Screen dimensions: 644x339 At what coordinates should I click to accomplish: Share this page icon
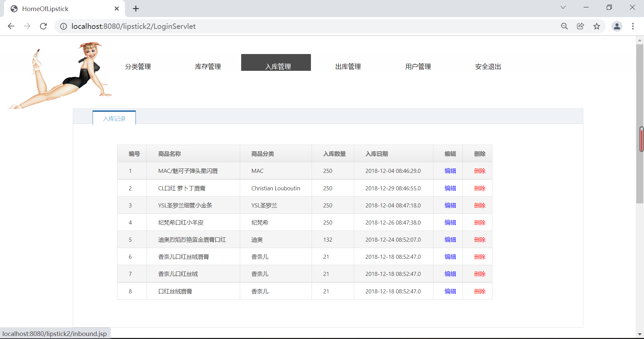click(580, 26)
